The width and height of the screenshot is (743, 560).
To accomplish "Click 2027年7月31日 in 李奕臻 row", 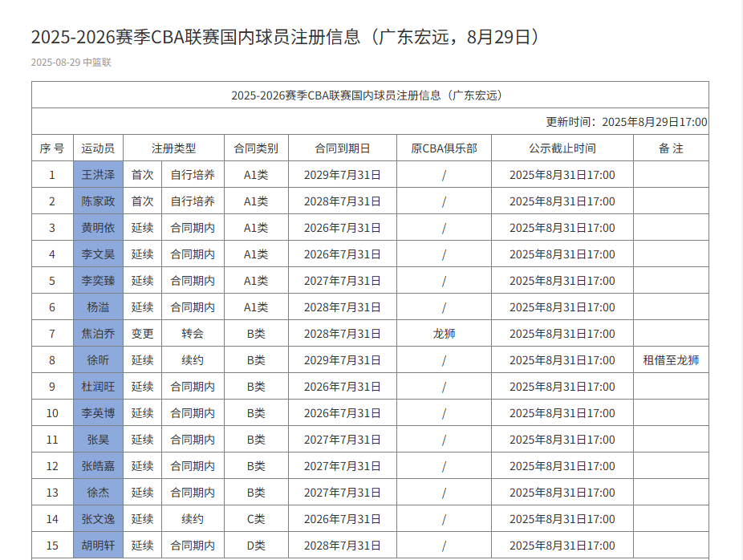I will (342, 281).
